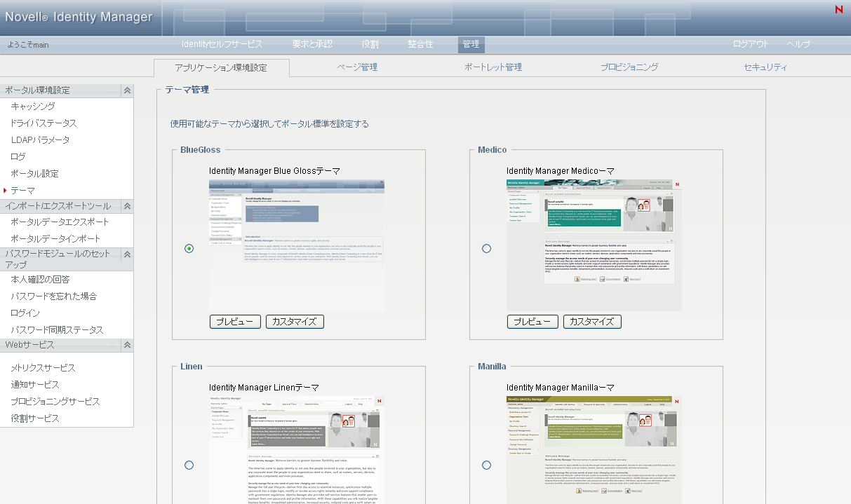Switch to アプリケーション環境設定 tab

pos(221,68)
